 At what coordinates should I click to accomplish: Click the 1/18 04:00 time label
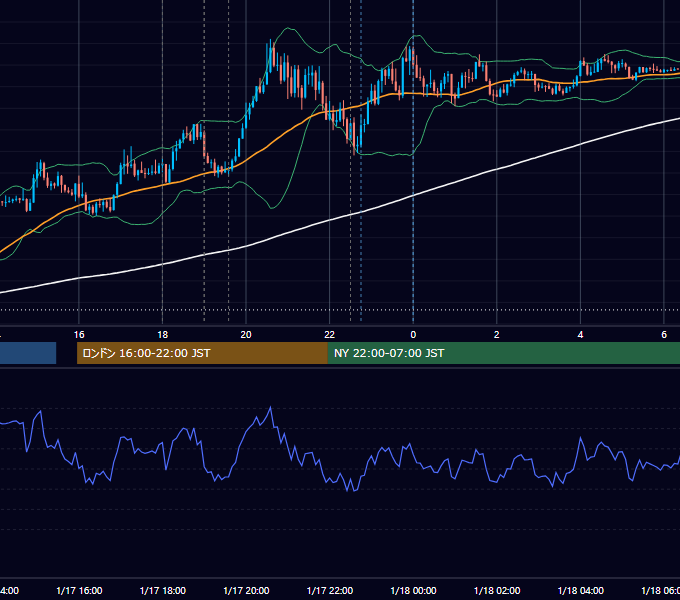(x=580, y=590)
